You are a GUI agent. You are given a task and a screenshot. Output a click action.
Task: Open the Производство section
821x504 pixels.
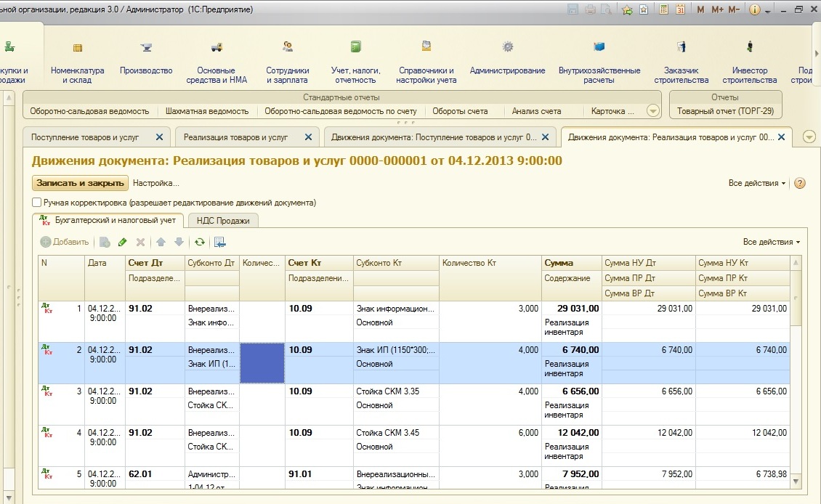pos(146,70)
